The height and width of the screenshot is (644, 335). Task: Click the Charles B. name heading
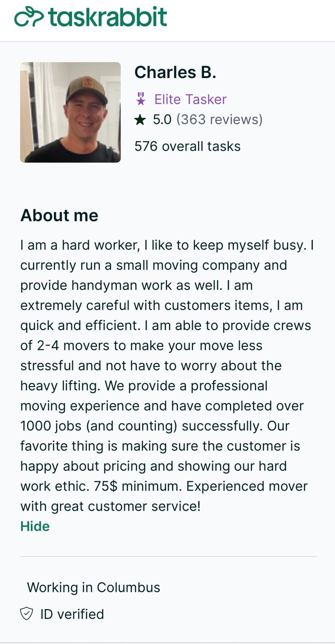coord(175,72)
